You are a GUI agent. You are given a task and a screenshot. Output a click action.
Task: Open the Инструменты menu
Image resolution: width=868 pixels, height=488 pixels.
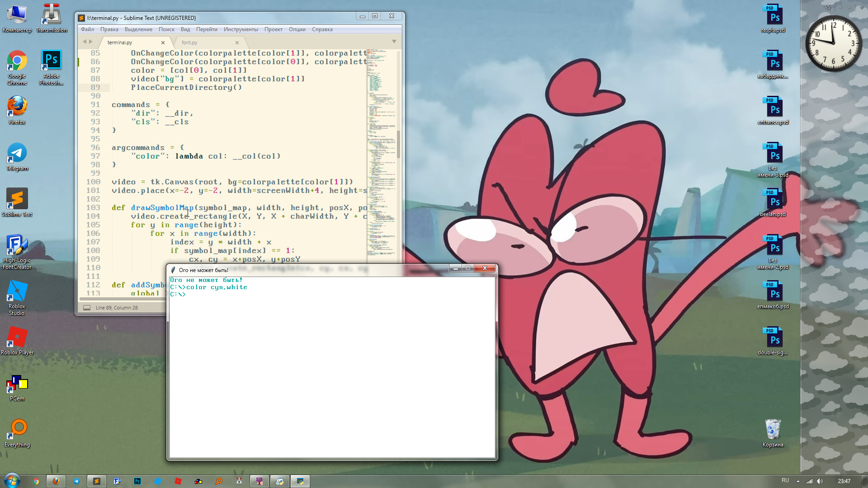tap(241, 29)
